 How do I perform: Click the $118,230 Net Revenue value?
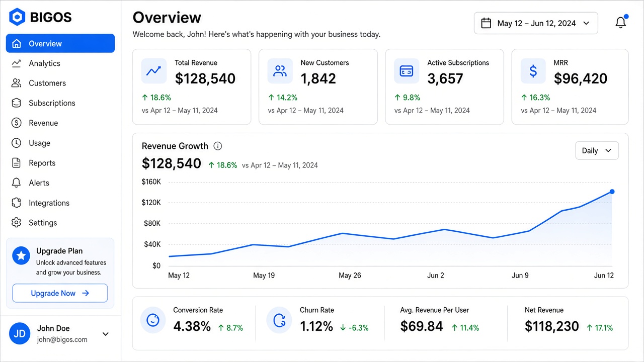pos(552,326)
